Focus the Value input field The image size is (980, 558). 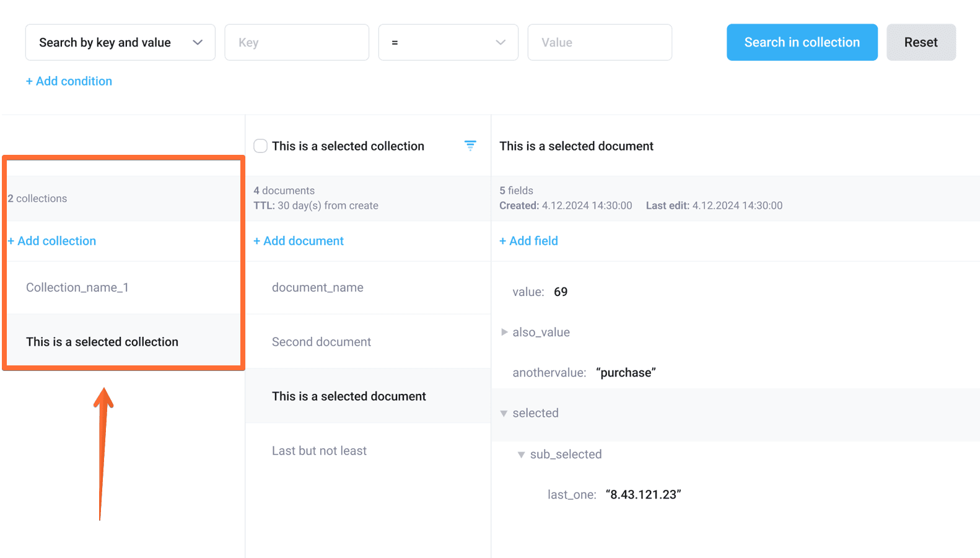[599, 43]
